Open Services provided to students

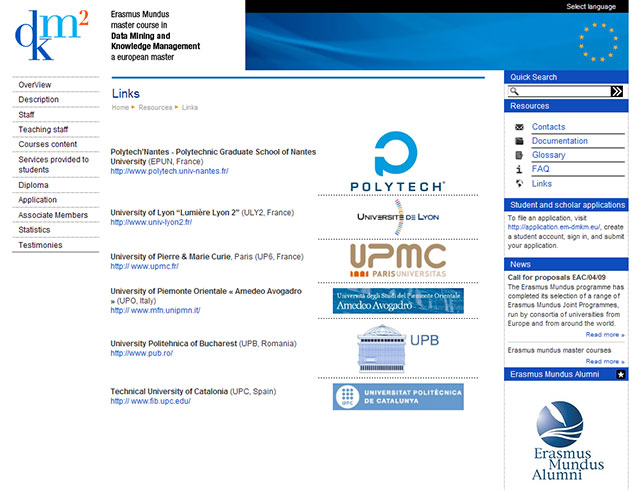coord(53,165)
